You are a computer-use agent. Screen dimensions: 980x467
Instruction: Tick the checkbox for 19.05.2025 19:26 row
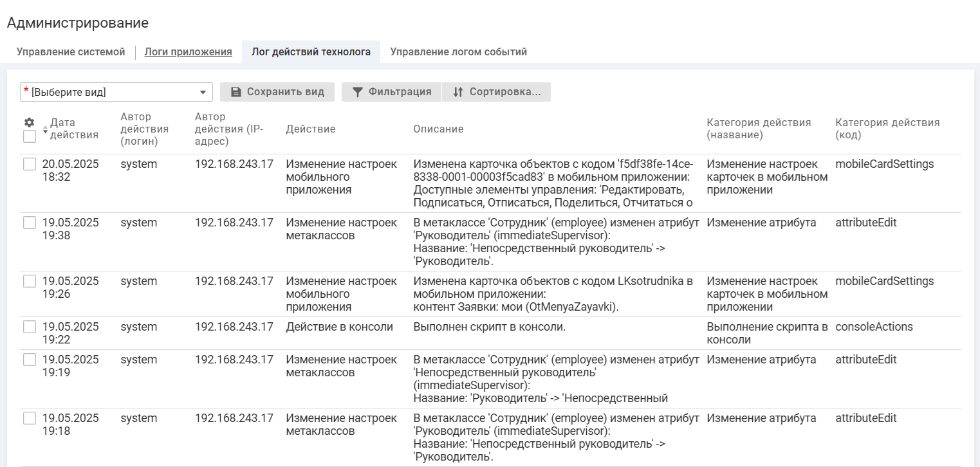[30, 281]
